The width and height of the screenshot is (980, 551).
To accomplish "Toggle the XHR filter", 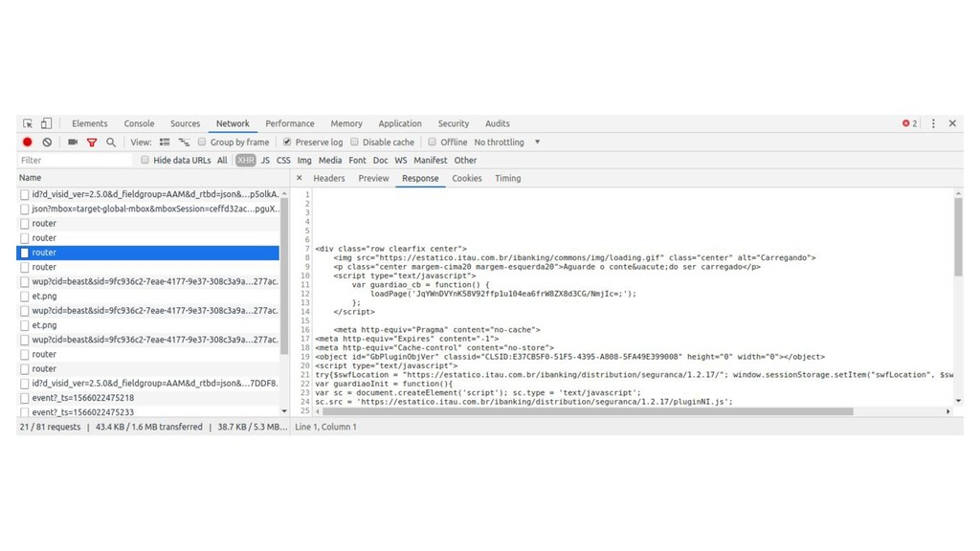I will coord(246,161).
